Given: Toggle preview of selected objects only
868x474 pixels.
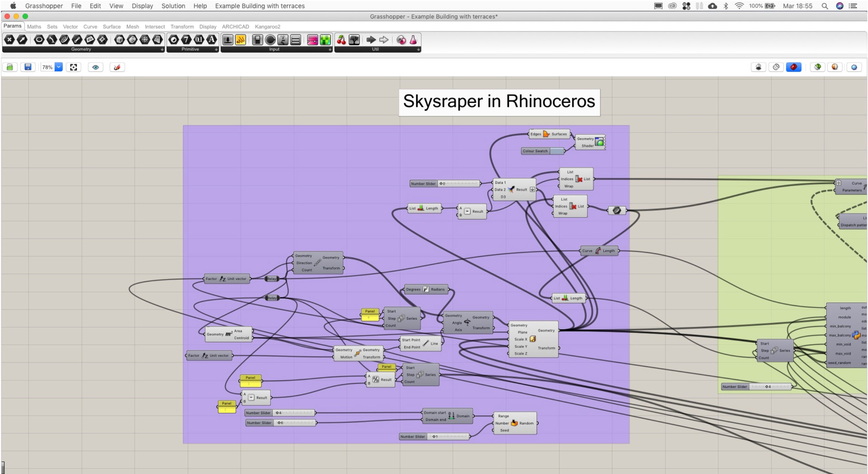Looking at the screenshot, I should click(x=818, y=67).
